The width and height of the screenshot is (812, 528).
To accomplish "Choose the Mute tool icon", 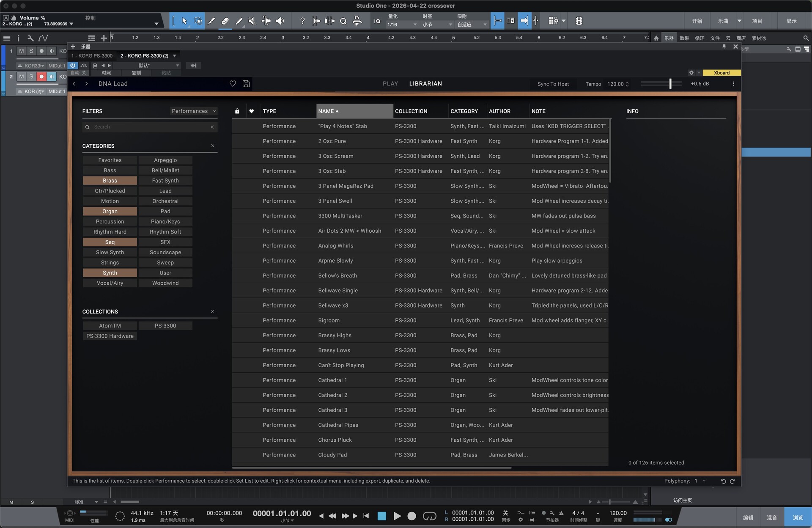I will (252, 21).
